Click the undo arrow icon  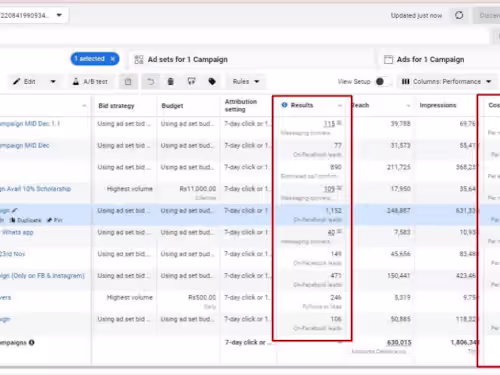151,81
